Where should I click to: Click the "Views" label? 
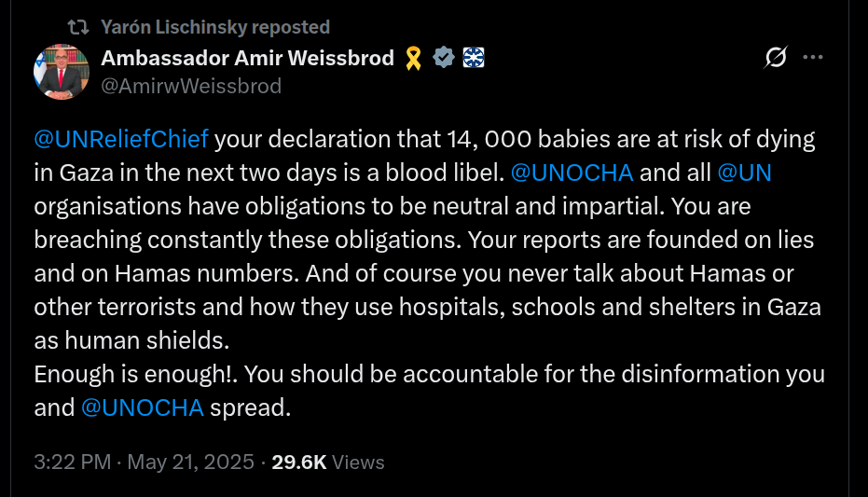358,462
